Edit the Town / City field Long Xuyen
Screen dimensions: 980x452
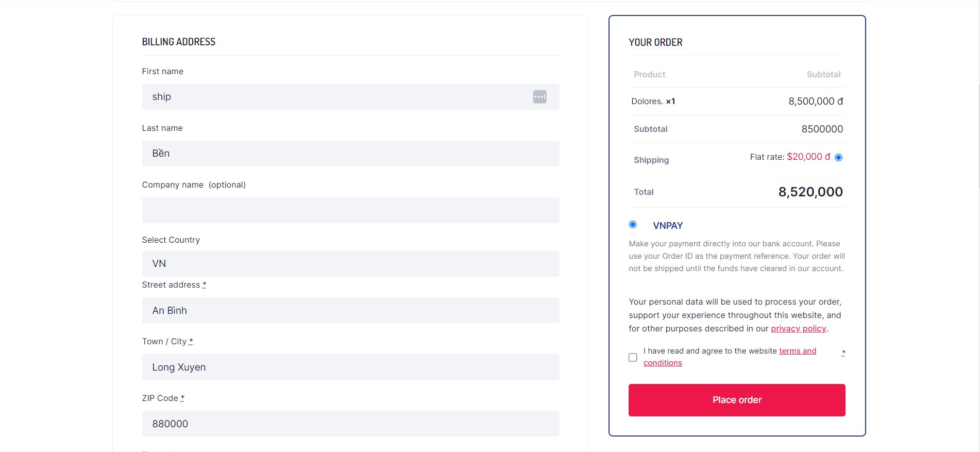tap(350, 367)
